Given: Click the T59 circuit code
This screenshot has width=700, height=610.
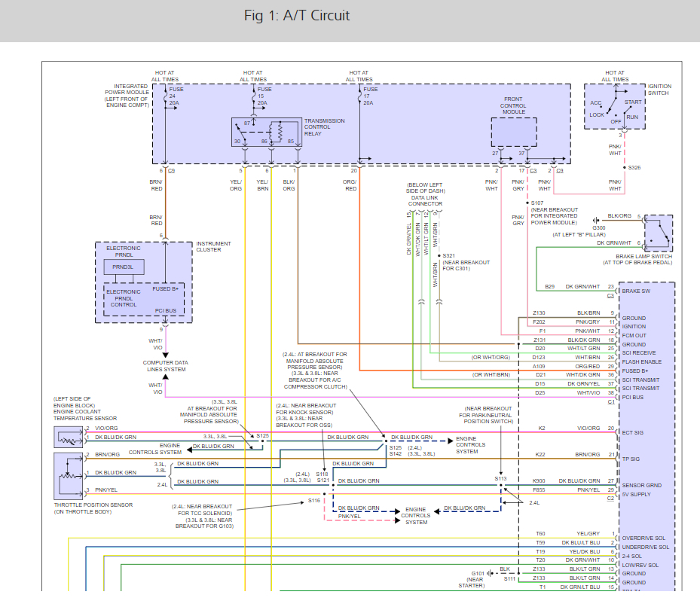Looking at the screenshot, I should [x=540, y=543].
